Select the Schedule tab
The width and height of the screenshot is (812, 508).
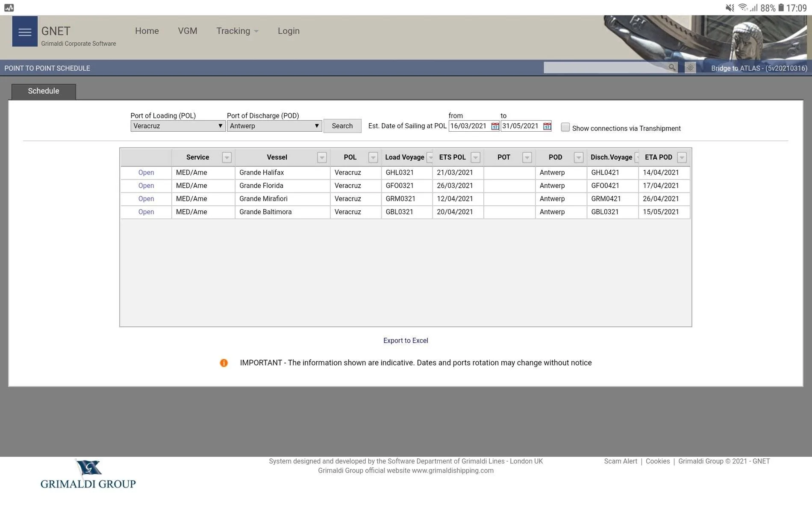44,91
